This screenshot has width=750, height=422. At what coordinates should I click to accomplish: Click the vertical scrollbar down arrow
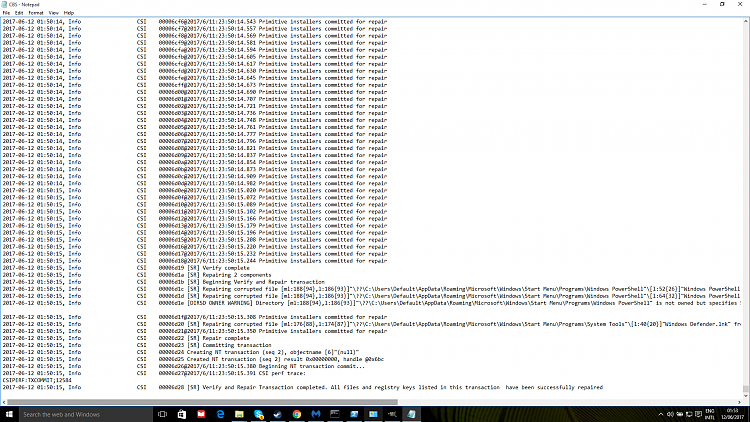[x=746, y=396]
